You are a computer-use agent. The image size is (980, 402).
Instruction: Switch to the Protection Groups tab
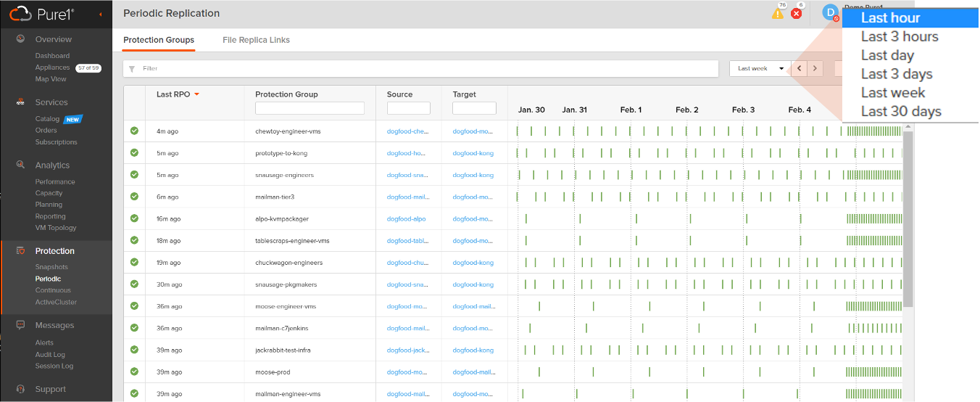point(159,40)
